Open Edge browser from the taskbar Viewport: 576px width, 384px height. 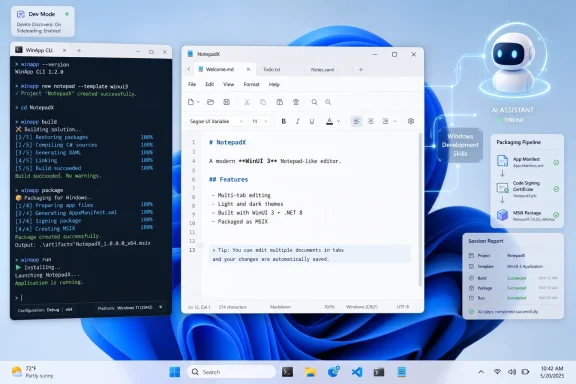[334, 372]
